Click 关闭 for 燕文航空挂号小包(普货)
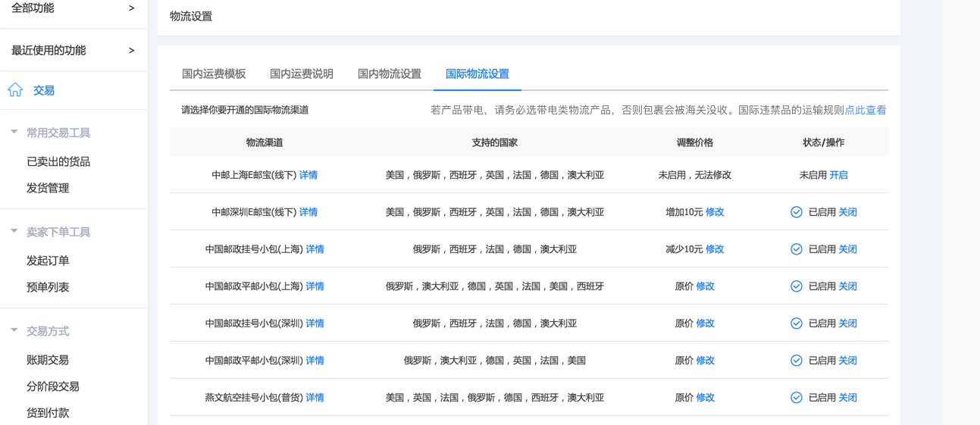980x425 pixels. pos(847,398)
